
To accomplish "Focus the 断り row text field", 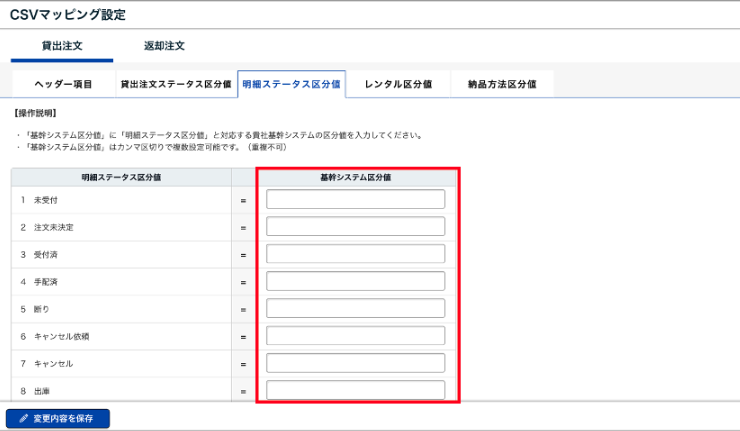I will pyautogui.click(x=355, y=308).
